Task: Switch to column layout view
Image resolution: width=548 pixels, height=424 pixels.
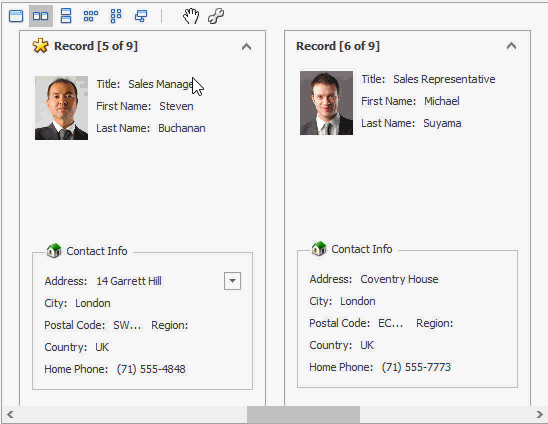Action: [66, 16]
